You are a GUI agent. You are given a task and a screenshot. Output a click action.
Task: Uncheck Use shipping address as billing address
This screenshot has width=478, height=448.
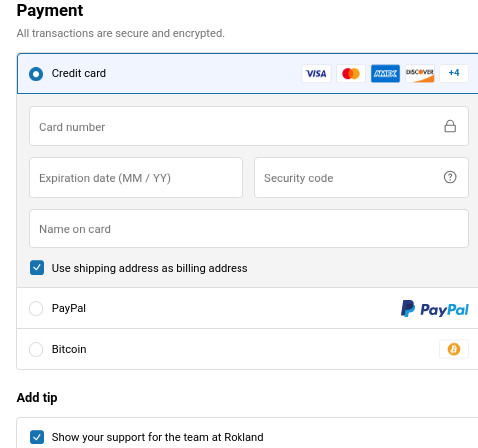(x=37, y=268)
